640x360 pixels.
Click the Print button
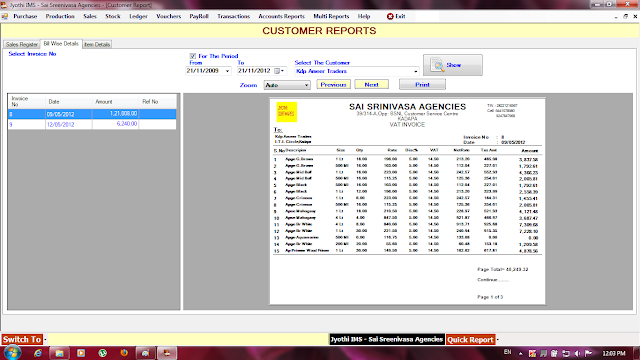point(422,84)
